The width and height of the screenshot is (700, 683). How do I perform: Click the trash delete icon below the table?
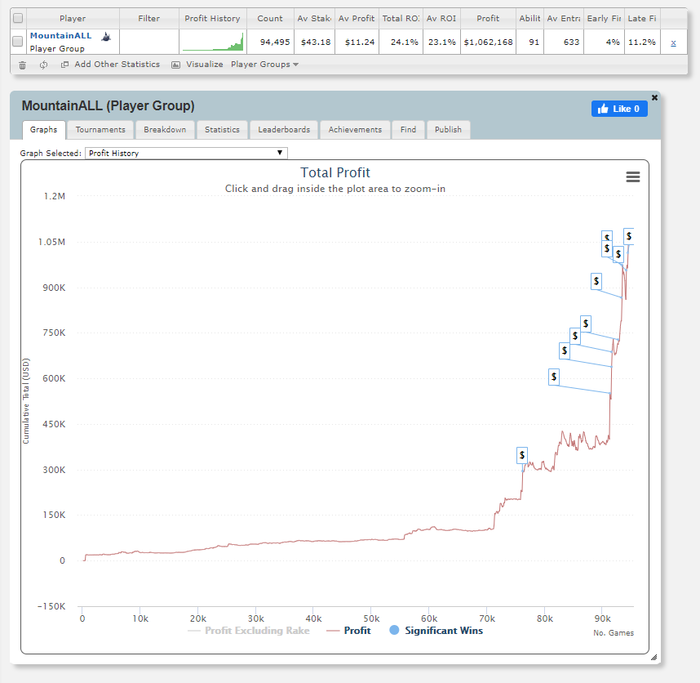tap(23, 64)
